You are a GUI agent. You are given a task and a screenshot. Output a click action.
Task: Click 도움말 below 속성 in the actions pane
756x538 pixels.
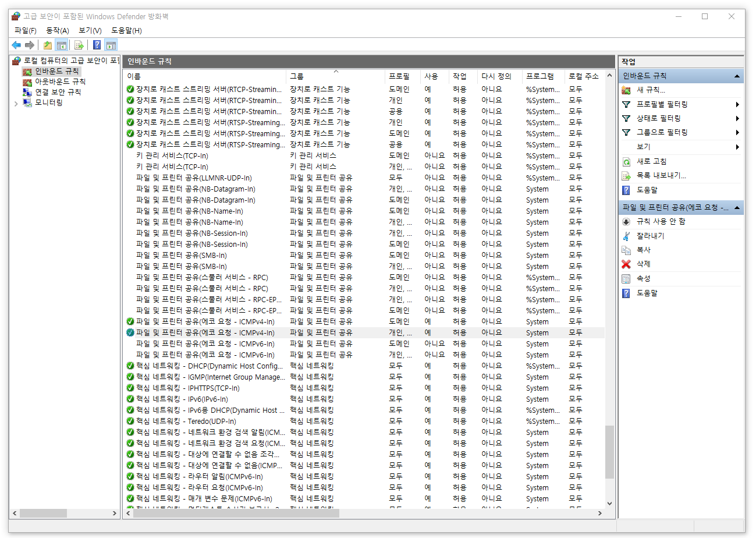point(647,293)
